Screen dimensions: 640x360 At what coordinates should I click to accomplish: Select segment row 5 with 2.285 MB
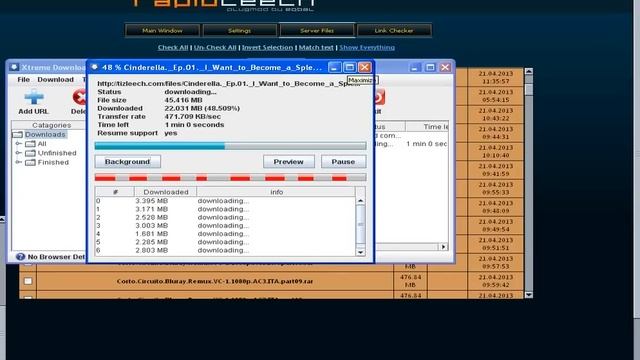225,242
